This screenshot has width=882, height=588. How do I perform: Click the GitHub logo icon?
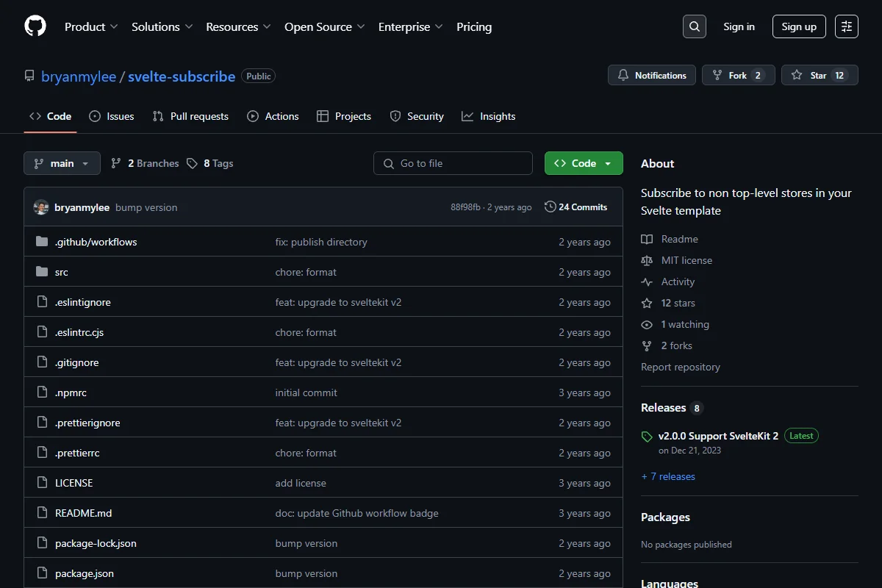point(35,26)
